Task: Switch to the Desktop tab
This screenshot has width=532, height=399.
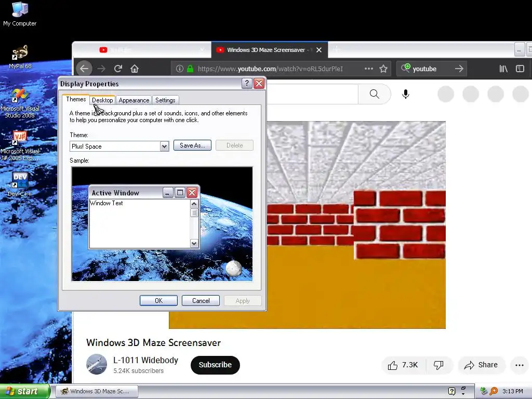Action: pos(102,100)
